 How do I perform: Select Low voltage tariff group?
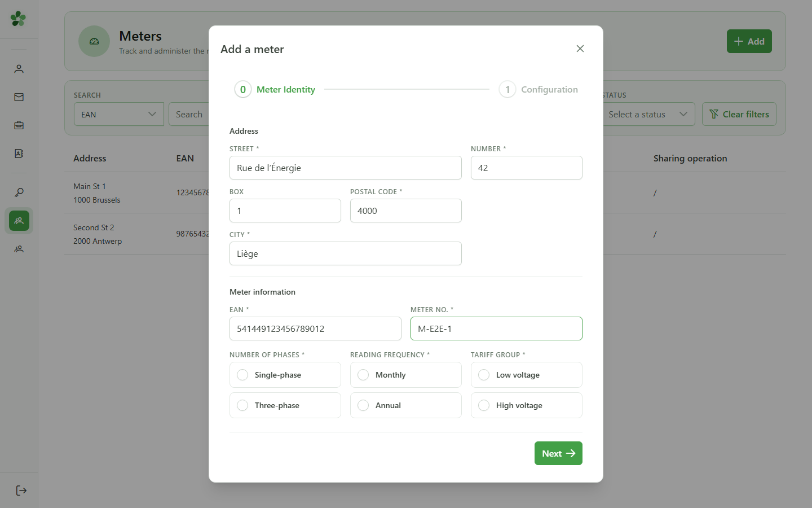527,375
